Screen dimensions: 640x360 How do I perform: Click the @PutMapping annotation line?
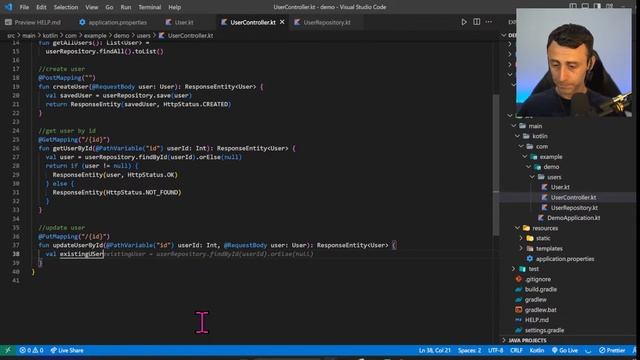(74, 236)
